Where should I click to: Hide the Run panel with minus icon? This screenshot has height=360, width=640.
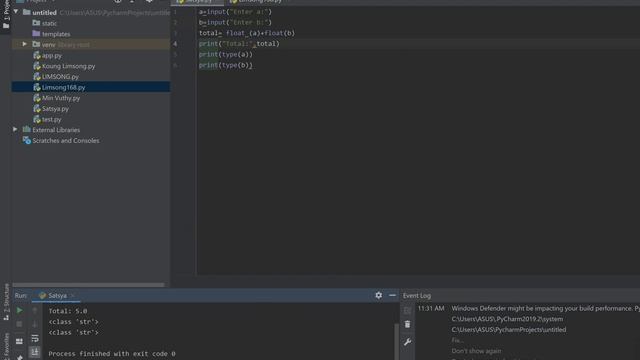pos(392,295)
